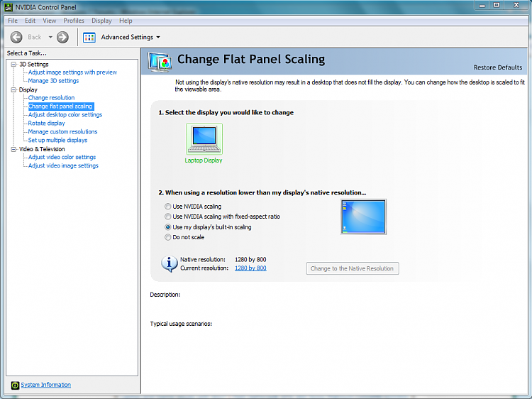Open Manage 3D settings
532x399 pixels.
point(53,81)
